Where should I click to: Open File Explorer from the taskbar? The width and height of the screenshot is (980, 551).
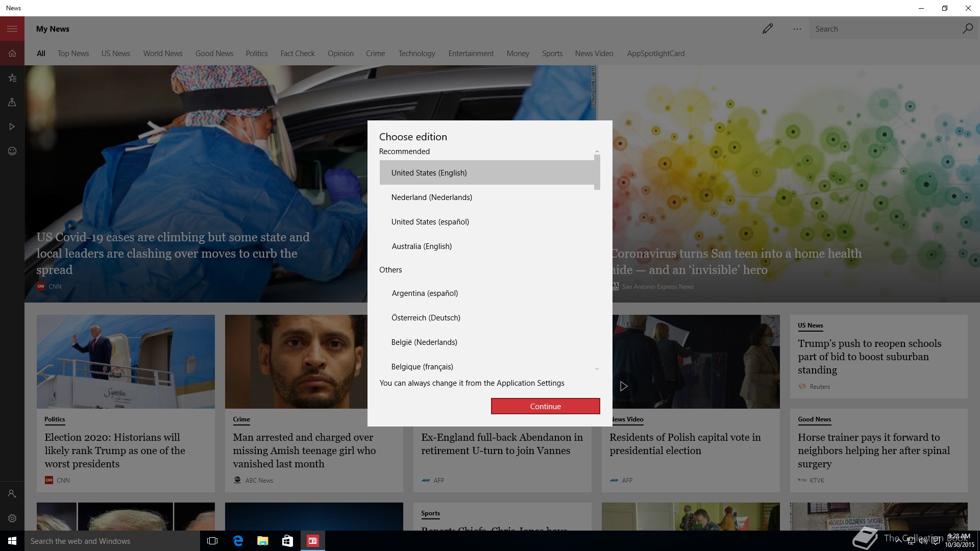tap(263, 541)
